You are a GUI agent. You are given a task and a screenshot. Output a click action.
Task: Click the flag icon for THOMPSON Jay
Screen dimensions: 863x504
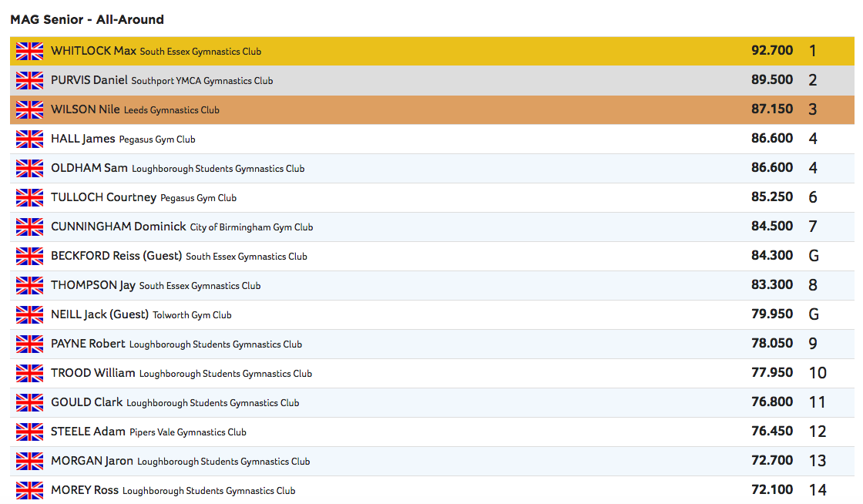(x=29, y=286)
